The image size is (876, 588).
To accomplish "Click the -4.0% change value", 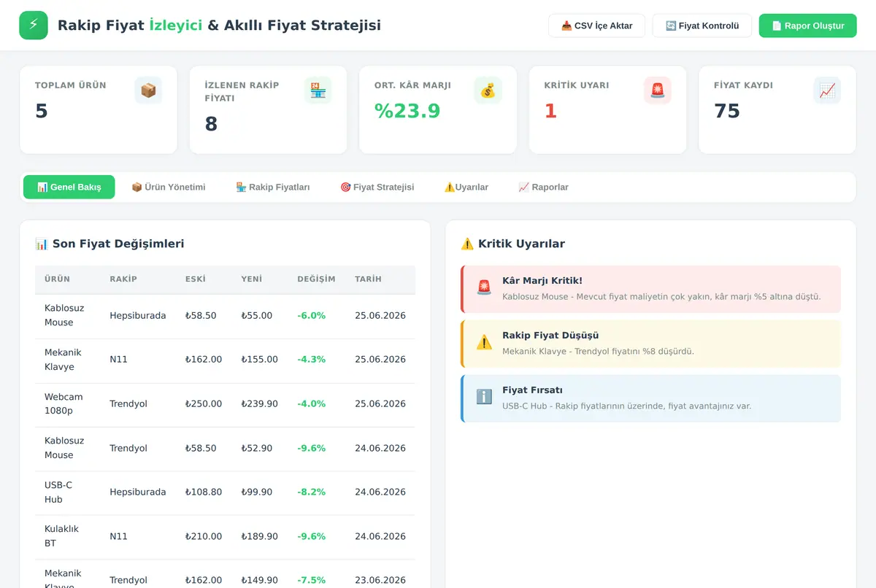I will [312, 403].
